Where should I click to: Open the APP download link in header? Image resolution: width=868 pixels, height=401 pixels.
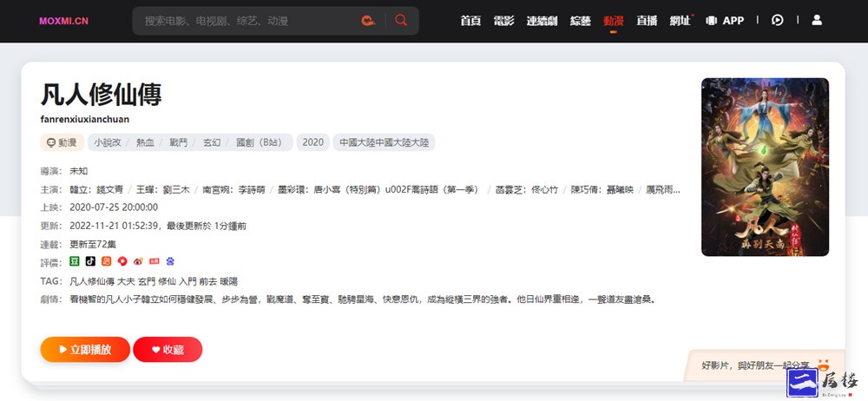point(725,21)
